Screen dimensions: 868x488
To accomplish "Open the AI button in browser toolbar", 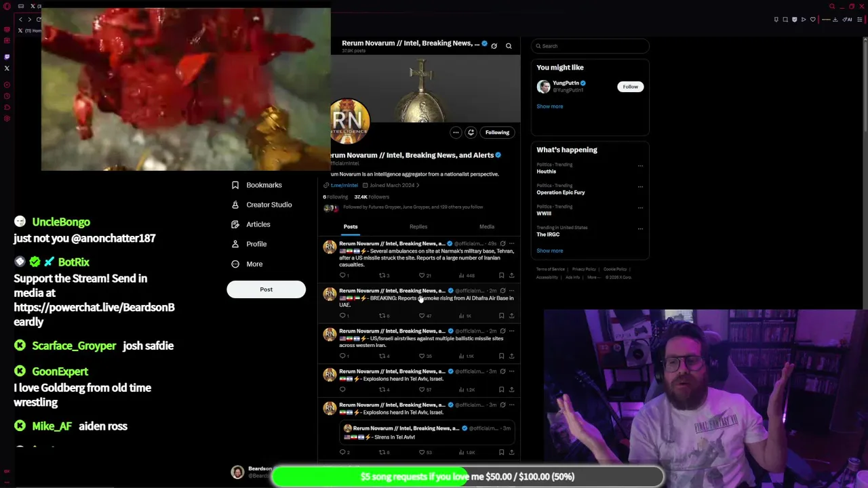I will pos(848,20).
